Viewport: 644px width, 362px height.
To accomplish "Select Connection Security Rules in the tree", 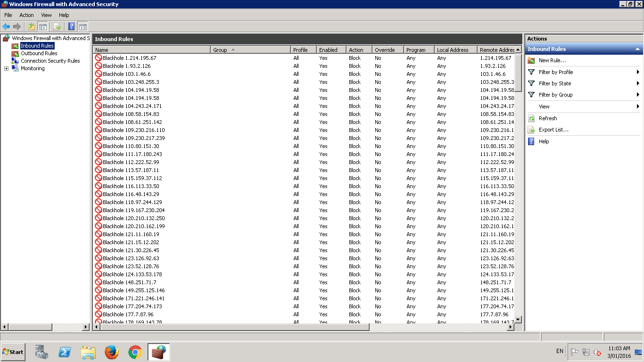I will [x=50, y=61].
